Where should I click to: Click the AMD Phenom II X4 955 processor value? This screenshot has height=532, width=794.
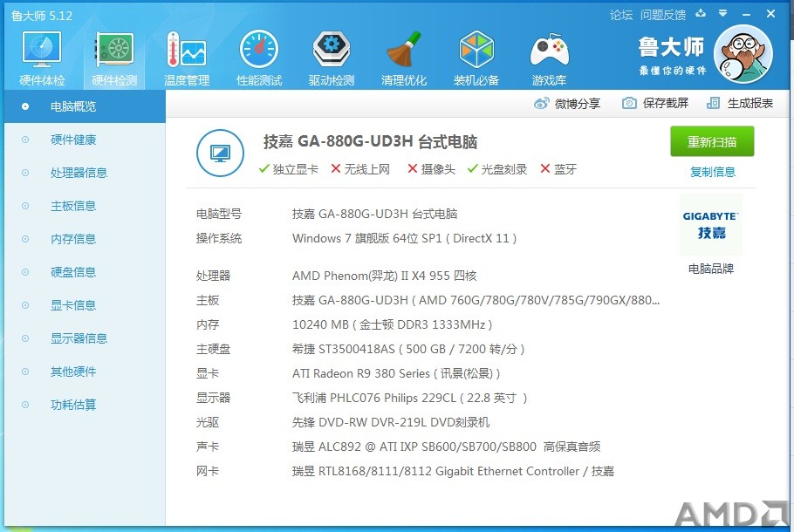[384, 276]
